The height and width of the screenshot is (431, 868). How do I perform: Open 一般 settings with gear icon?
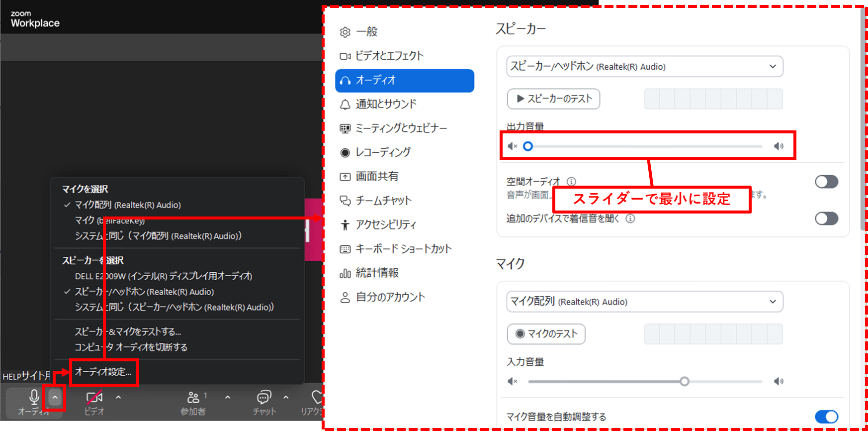coord(359,32)
